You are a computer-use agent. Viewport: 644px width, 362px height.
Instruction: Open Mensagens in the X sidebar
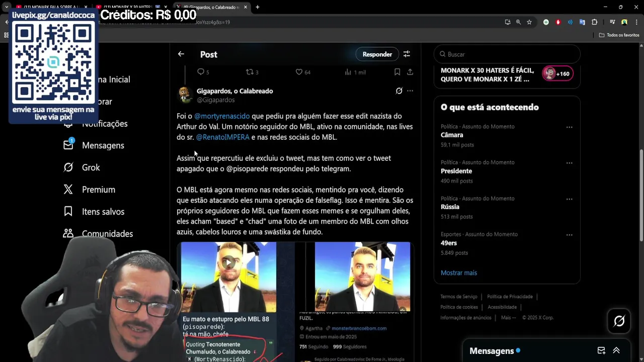click(x=103, y=145)
